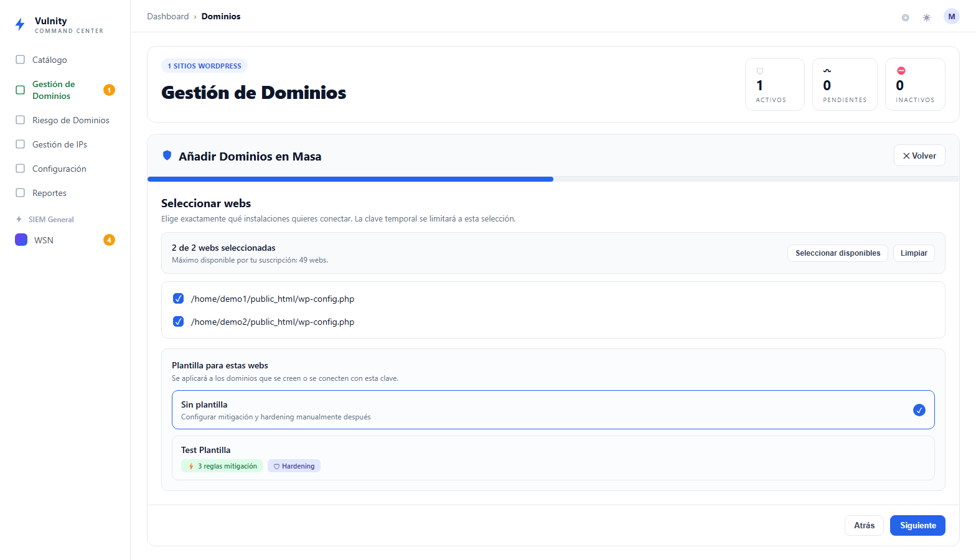Click the wave icon in Pendientes card

pos(827,71)
